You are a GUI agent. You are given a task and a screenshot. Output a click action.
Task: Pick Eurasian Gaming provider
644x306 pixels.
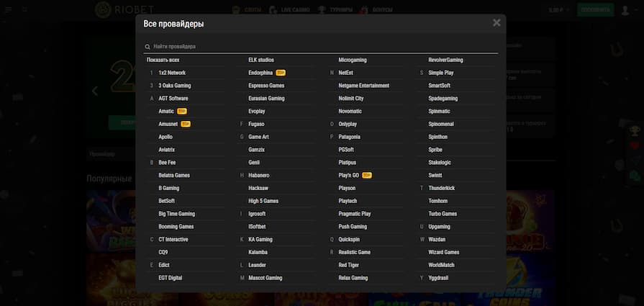click(266, 99)
